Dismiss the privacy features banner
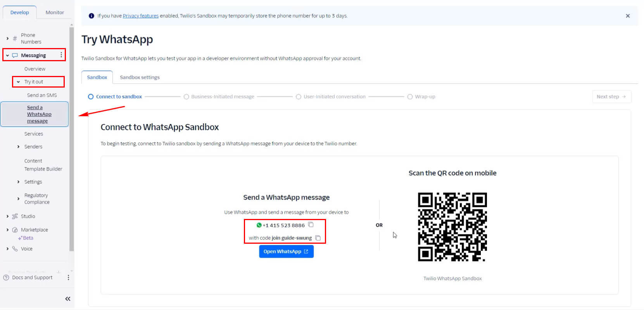This screenshot has width=644, height=310. click(628, 16)
